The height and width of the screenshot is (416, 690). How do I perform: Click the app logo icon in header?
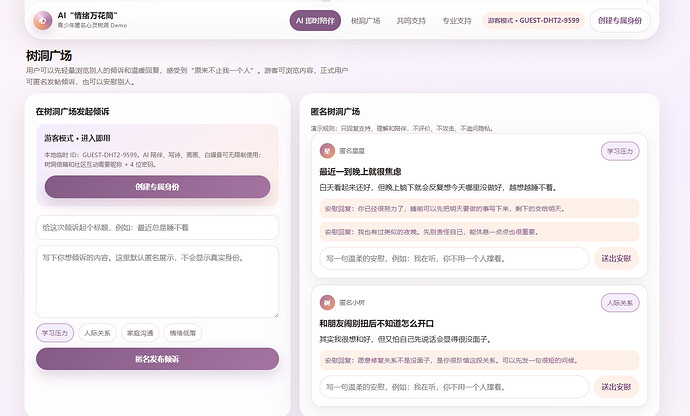click(42, 20)
